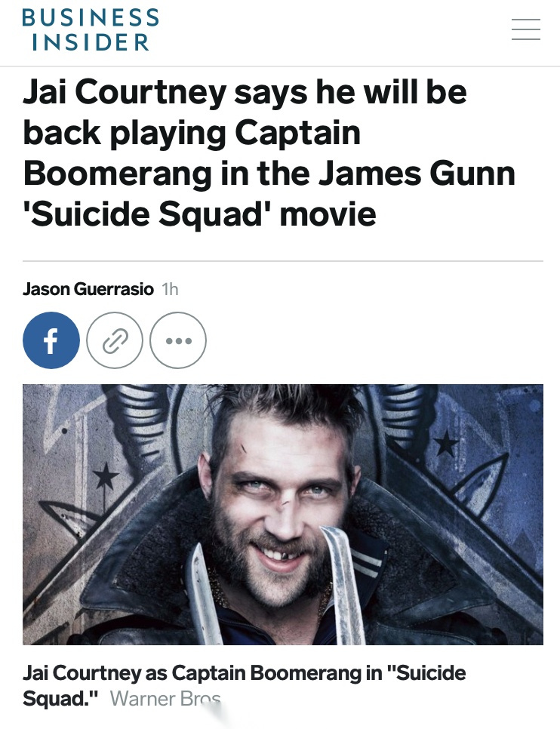The width and height of the screenshot is (560, 729).
Task: Open author Jason Guerrasio's profile
Action: coord(88,289)
